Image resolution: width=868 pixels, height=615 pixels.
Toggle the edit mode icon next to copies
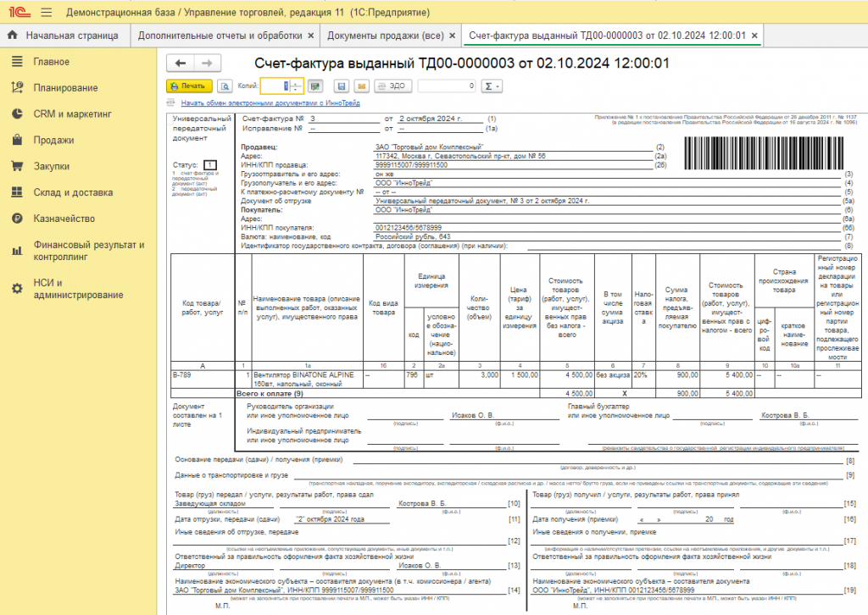tap(315, 86)
